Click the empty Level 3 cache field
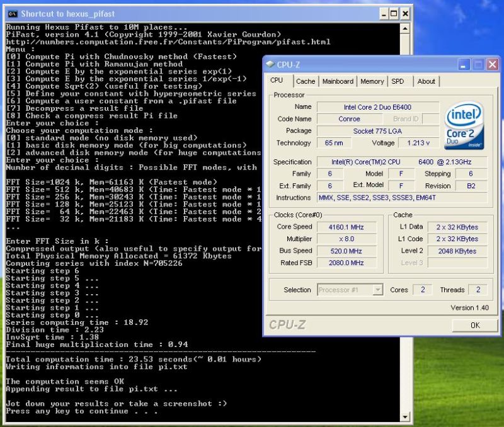This screenshot has height=427, width=504. point(457,263)
